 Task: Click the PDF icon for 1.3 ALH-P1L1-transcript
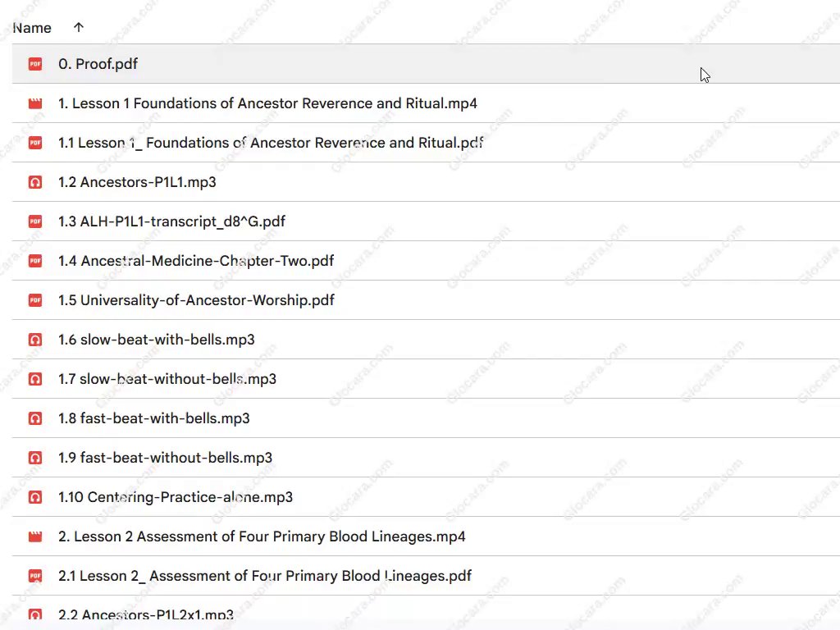tap(34, 221)
